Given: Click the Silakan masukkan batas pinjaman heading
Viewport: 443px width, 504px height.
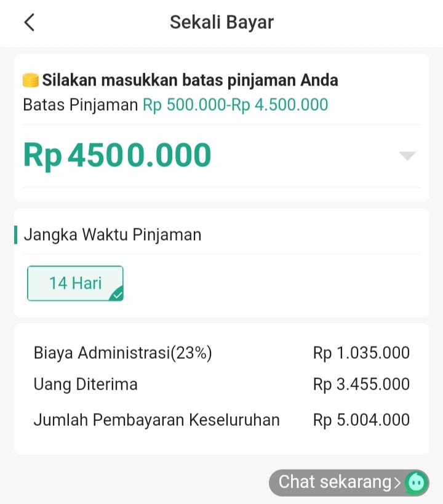Looking at the screenshot, I should (x=190, y=80).
